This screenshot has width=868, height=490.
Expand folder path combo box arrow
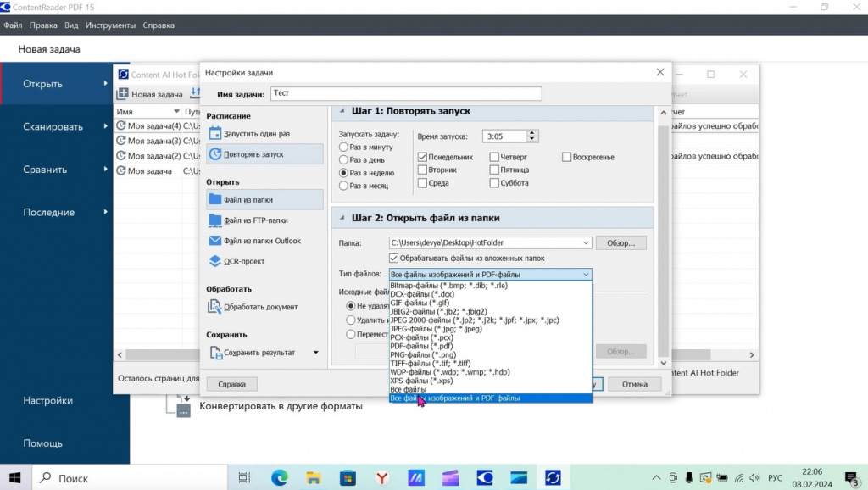pos(586,242)
